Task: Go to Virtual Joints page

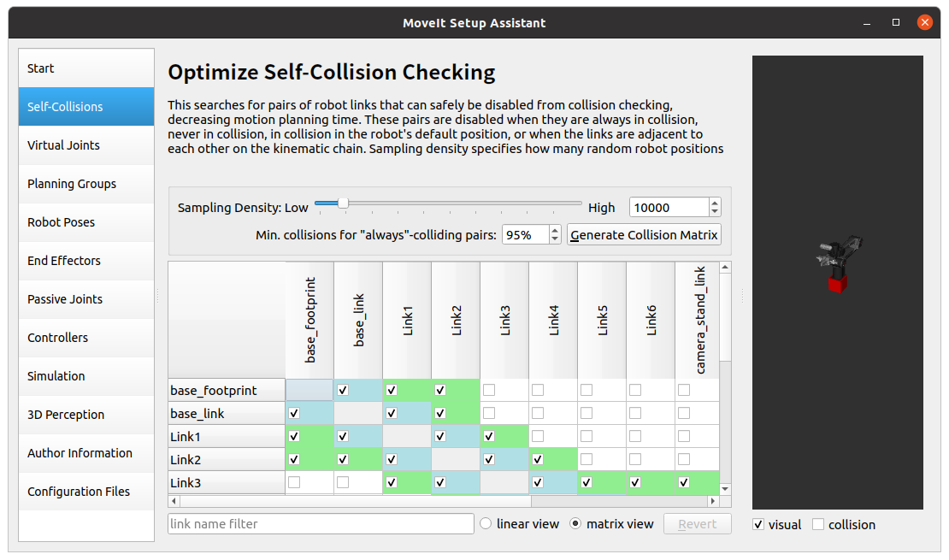Action: point(86,145)
